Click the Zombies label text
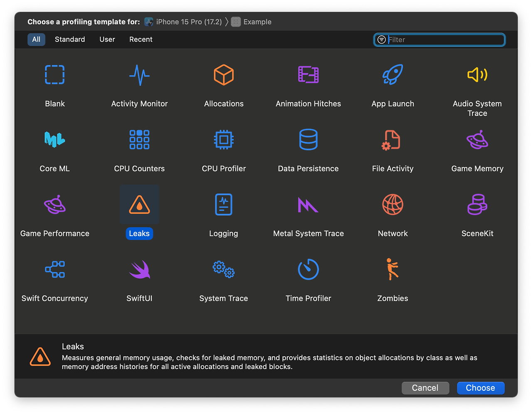Screen dimensions: 532x414 [393, 298]
